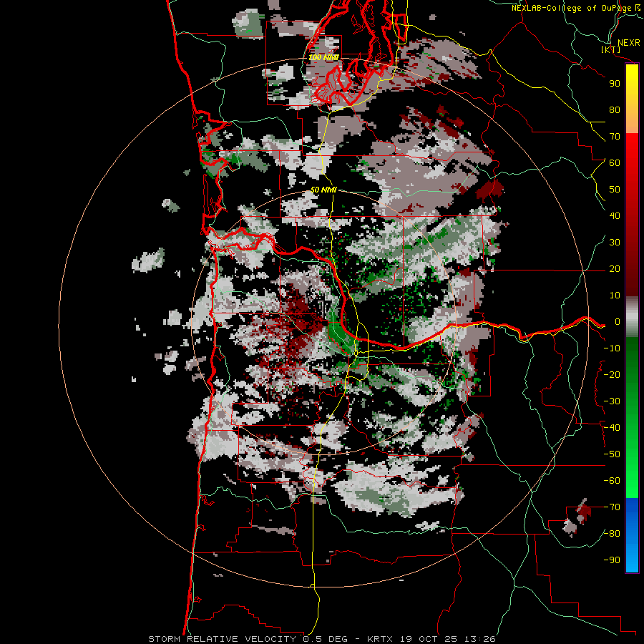Click the -70 scale value
This screenshot has width=644, height=644.
[612, 507]
